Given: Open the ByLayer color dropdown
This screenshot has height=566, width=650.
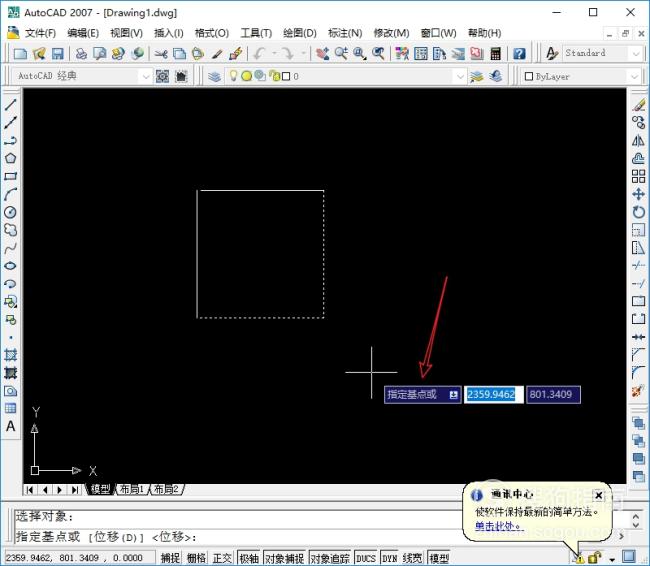Looking at the screenshot, I should 634,76.
